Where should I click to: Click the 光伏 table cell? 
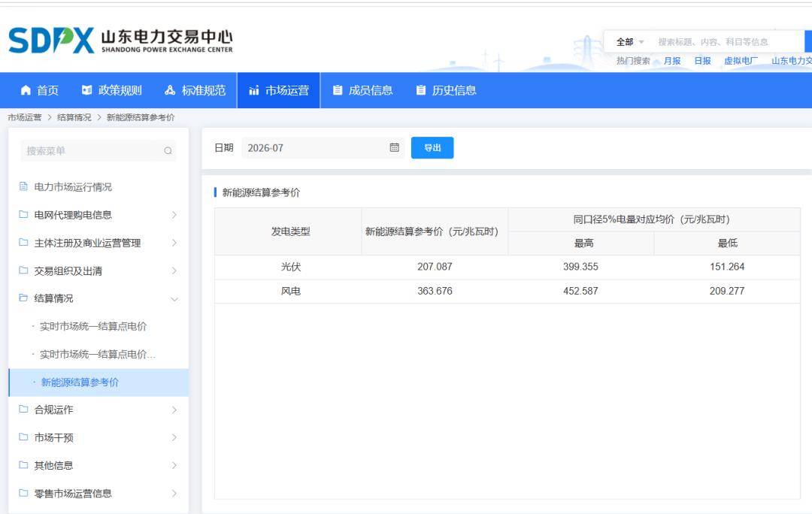coord(290,267)
